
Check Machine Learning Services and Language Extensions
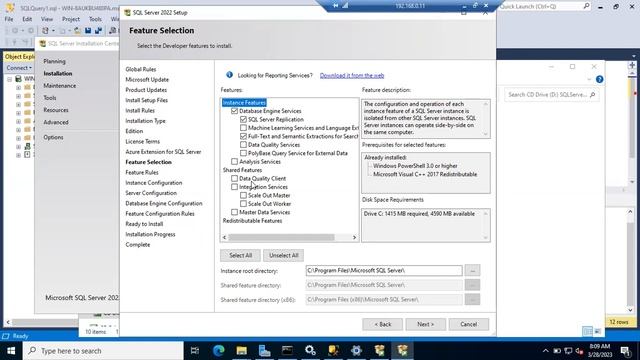[243, 128]
